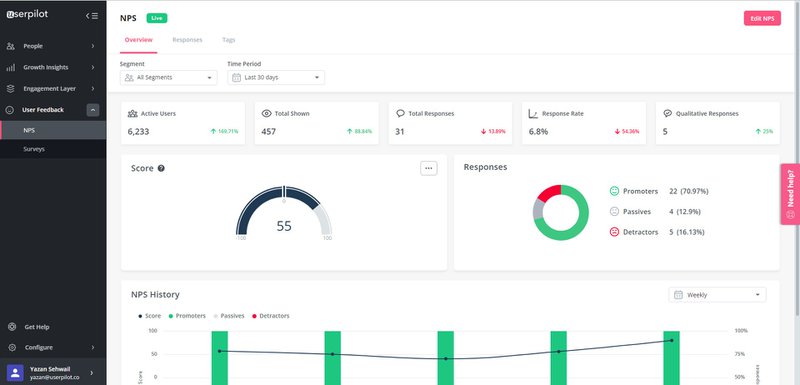The width and height of the screenshot is (800, 385).
Task: Switch to the Tags tab
Action: coord(229,40)
